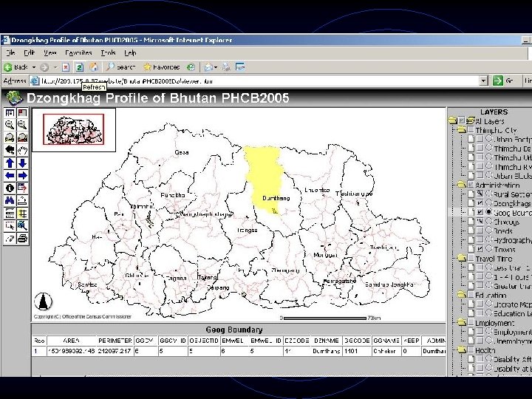
Task: Select the Zoom In tool
Action: click(10, 125)
